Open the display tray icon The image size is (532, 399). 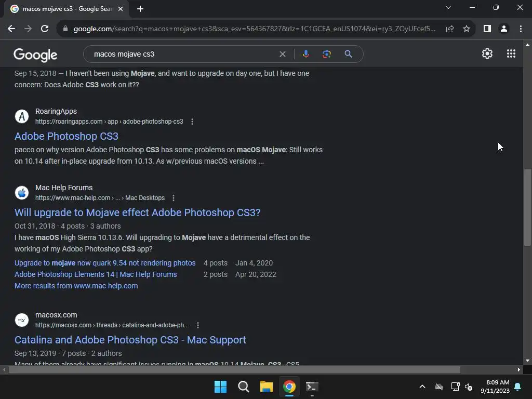455,387
